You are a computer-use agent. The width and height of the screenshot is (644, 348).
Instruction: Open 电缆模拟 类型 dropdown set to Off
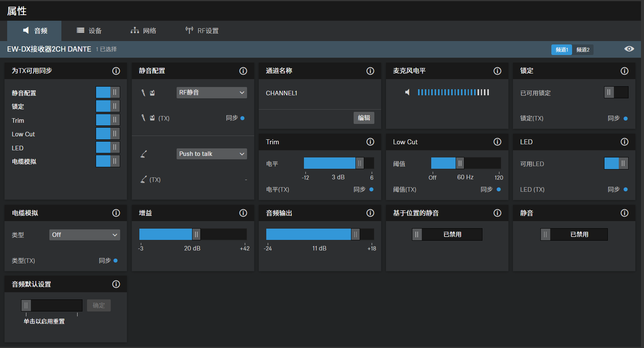(85, 235)
